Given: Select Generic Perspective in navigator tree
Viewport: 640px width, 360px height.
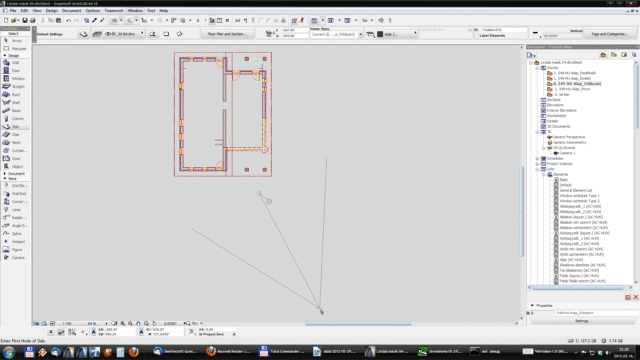Looking at the screenshot, I should coord(569,137).
